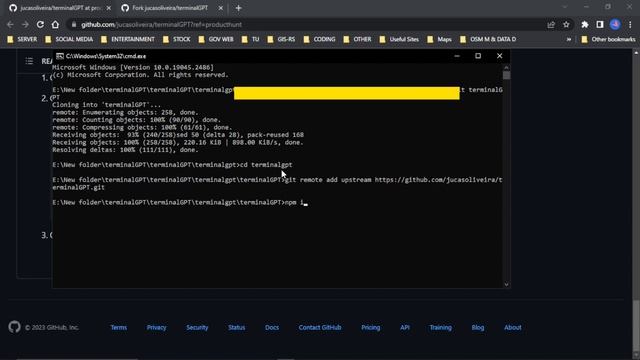The image size is (640, 360).
Task: Go back with the browser back arrow
Action: point(10,24)
